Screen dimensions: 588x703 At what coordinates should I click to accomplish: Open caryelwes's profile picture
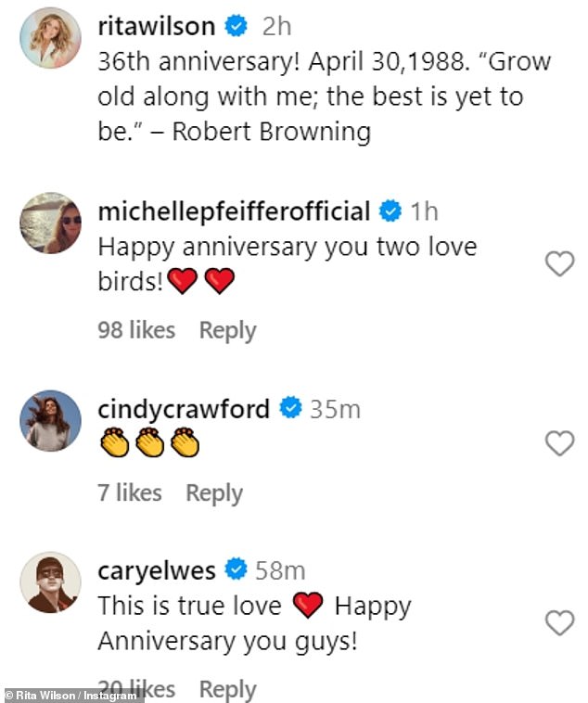[50, 583]
